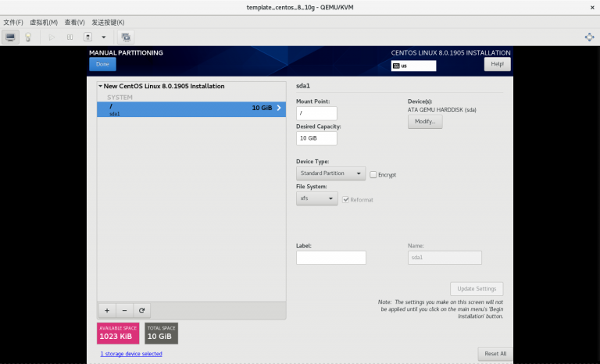Screen dimensions: 600x364
Task: Open virtual hardware details lightbulb icon
Action: pyautogui.click(x=28, y=37)
